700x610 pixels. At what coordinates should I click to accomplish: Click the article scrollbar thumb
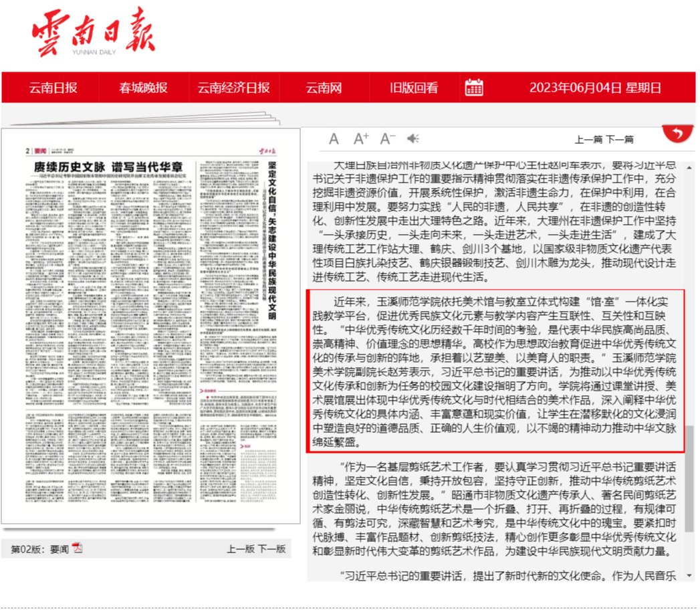pos(689,478)
